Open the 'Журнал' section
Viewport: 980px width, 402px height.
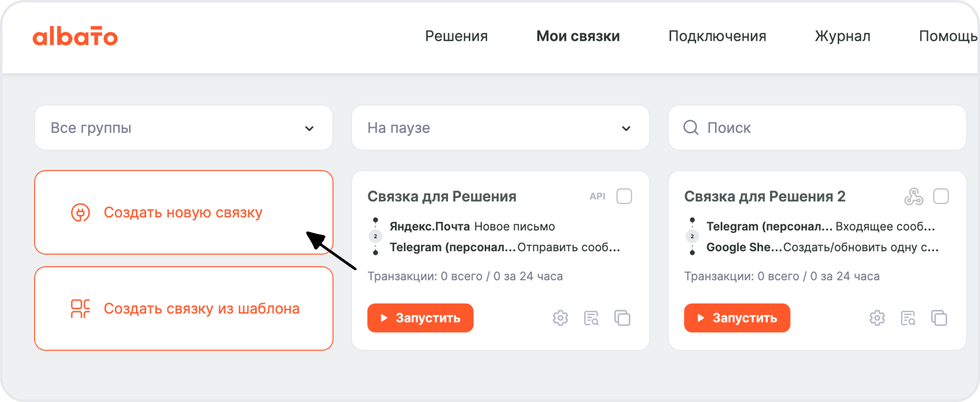pyautogui.click(x=842, y=36)
